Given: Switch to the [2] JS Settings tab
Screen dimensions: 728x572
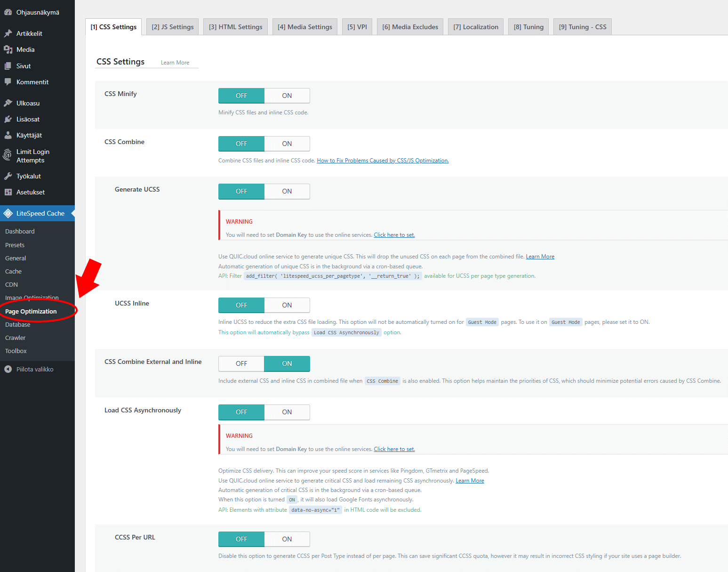Looking at the screenshot, I should (x=173, y=27).
